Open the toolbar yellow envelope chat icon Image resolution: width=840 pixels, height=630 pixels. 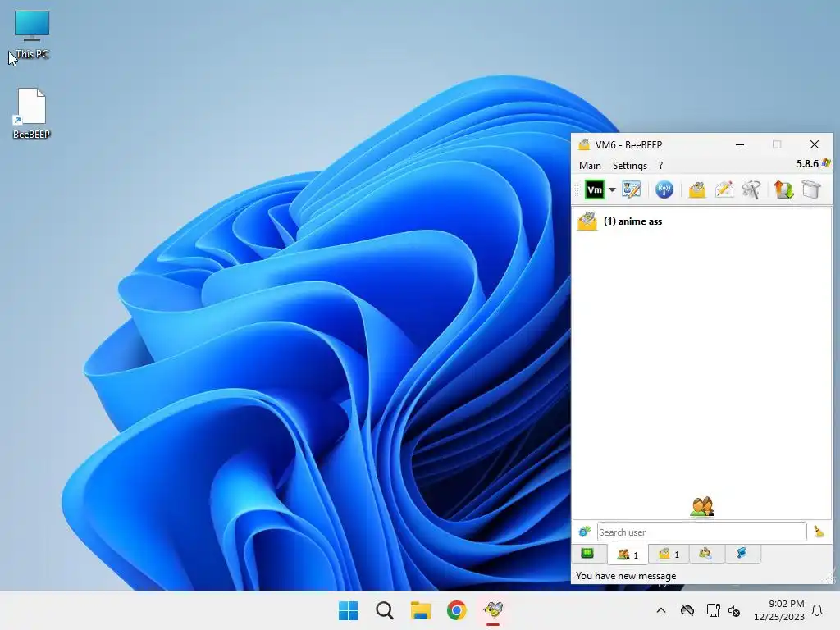(697, 189)
